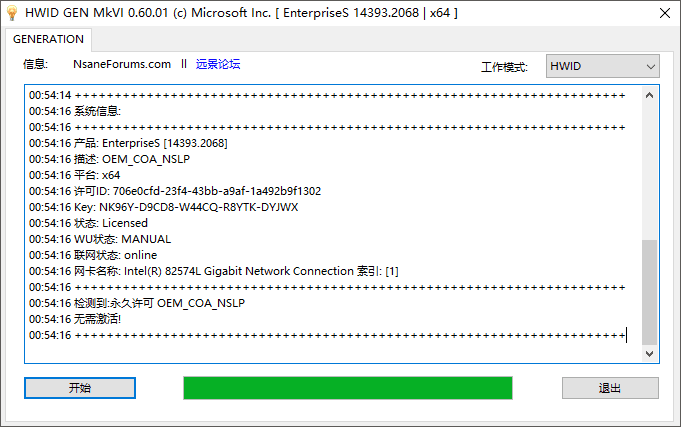681x427 pixels.
Task: Close the HWID GEN window
Action: pyautogui.click(x=664, y=13)
